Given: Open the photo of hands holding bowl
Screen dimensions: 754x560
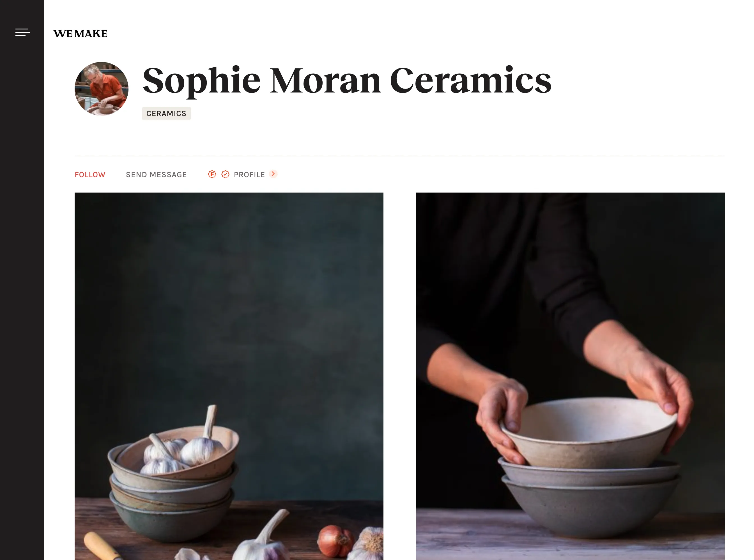Looking at the screenshot, I should [x=570, y=376].
